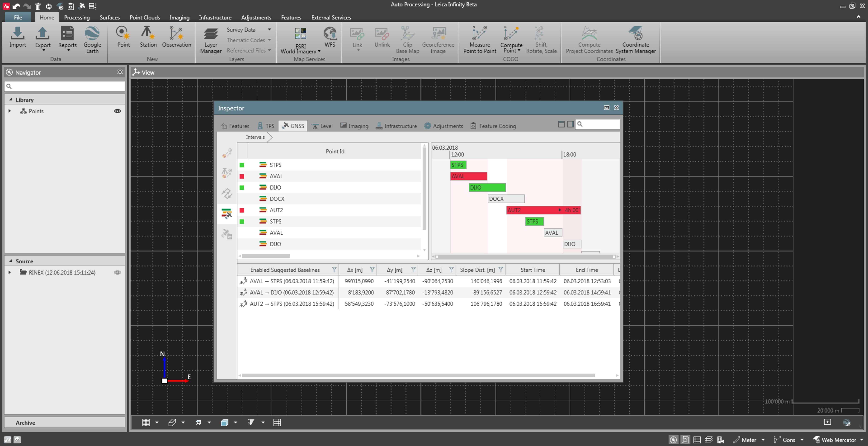868x446 pixels.
Task: Create a new Point
Action: [123, 37]
